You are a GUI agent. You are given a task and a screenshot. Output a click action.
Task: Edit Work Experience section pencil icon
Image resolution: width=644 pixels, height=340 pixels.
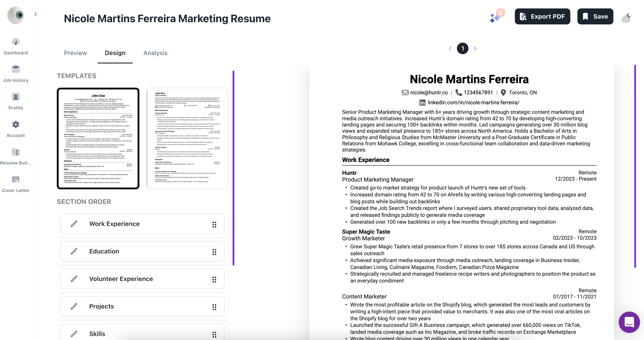click(74, 224)
